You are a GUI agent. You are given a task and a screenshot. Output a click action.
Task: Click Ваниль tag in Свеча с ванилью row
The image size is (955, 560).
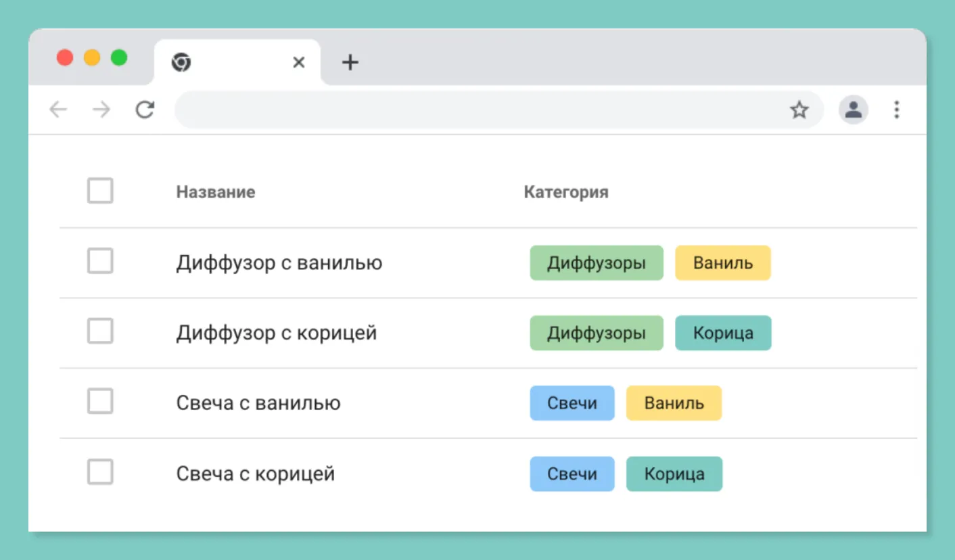674,403
